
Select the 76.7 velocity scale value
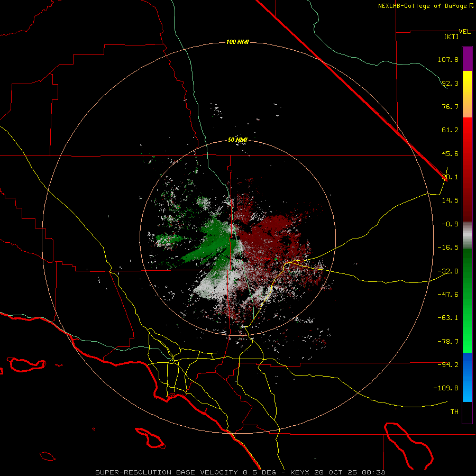(x=450, y=106)
